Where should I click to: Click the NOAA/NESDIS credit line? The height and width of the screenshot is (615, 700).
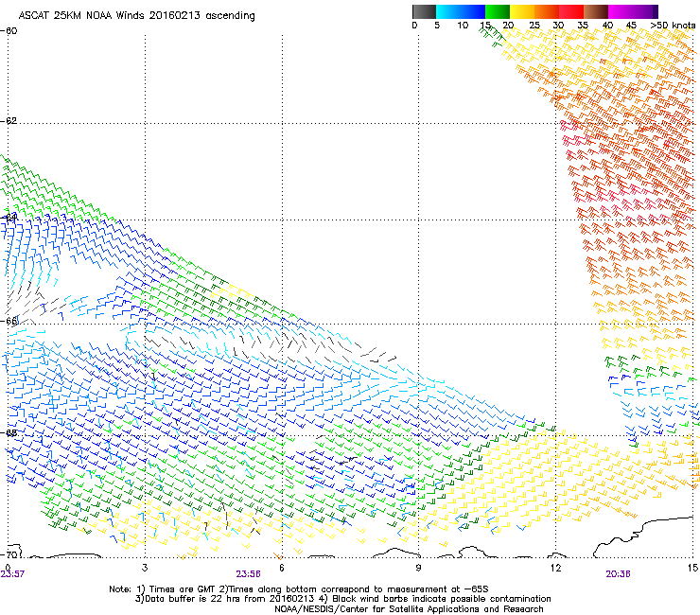[x=409, y=609]
